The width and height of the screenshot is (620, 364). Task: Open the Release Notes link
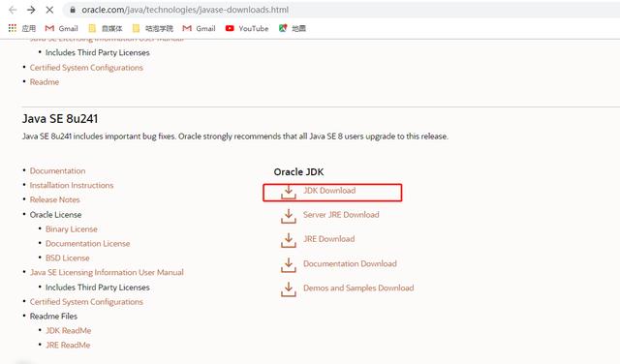[x=55, y=199]
